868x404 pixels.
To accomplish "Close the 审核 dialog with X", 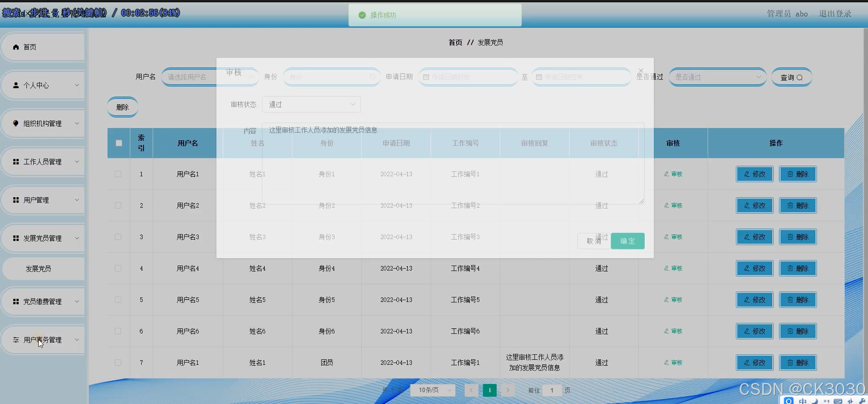I will coord(641,71).
